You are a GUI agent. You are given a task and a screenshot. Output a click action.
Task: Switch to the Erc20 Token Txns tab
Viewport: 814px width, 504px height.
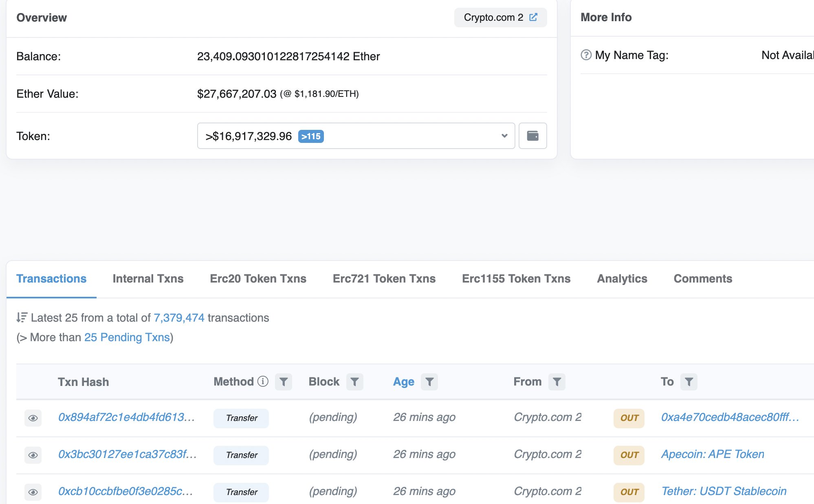click(x=258, y=278)
